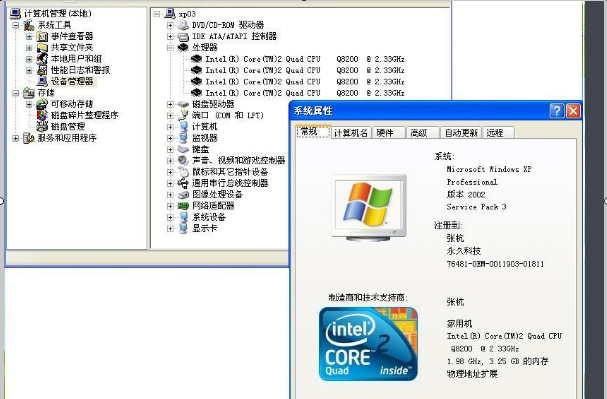Image resolution: width=607 pixels, height=399 pixels.
Task: Click the 网络适配器 icon
Action: (x=183, y=206)
